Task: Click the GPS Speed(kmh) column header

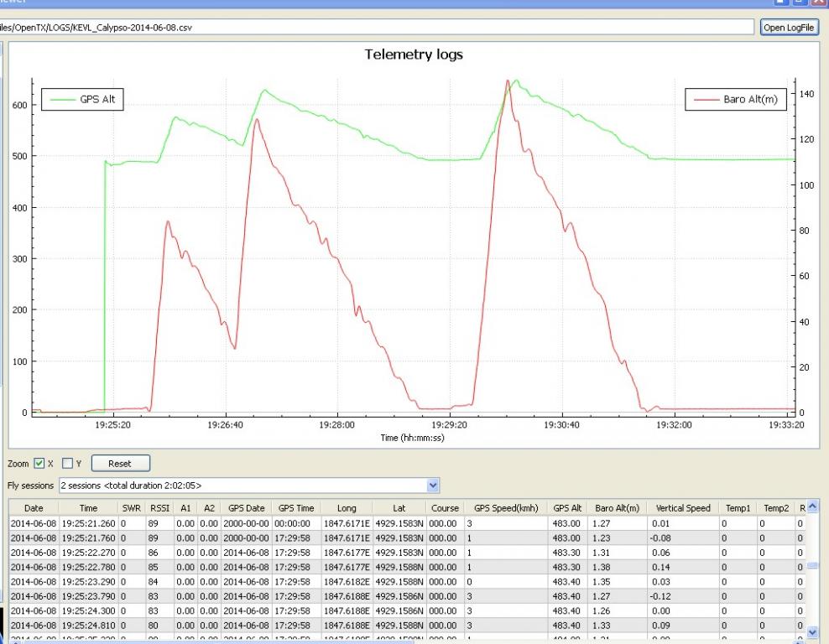Action: tap(505, 508)
